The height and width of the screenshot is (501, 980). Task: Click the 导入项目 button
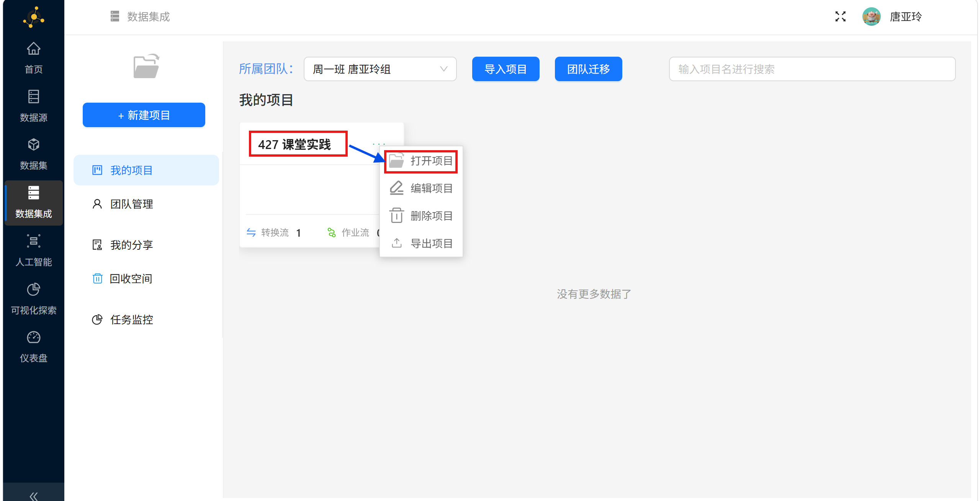pyautogui.click(x=505, y=69)
